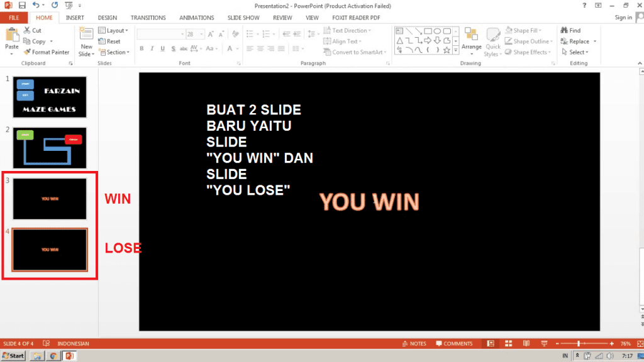Switch to the SLIDE SHOW tab
Image resolution: width=644 pixels, height=362 pixels.
coord(243,18)
